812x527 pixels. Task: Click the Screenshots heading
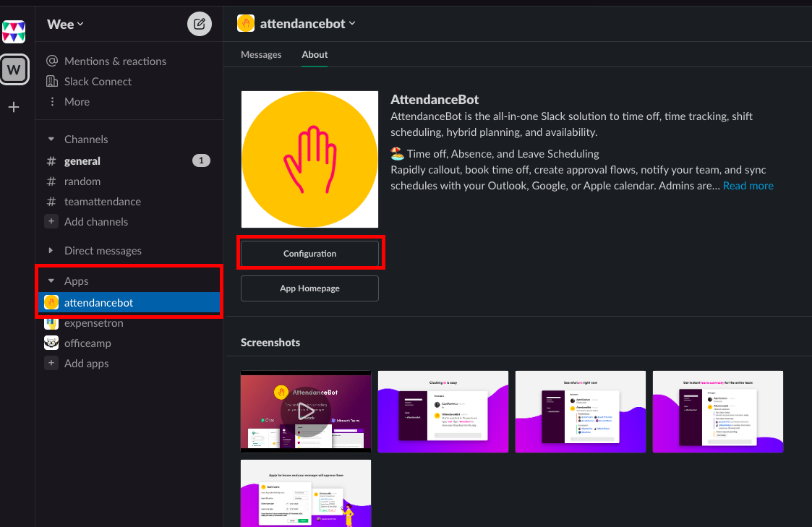(x=270, y=342)
